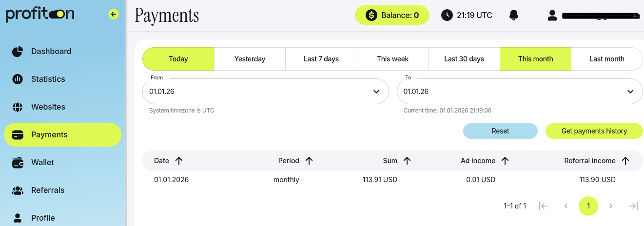Jump to the last page arrow
644x226 pixels.
point(633,206)
